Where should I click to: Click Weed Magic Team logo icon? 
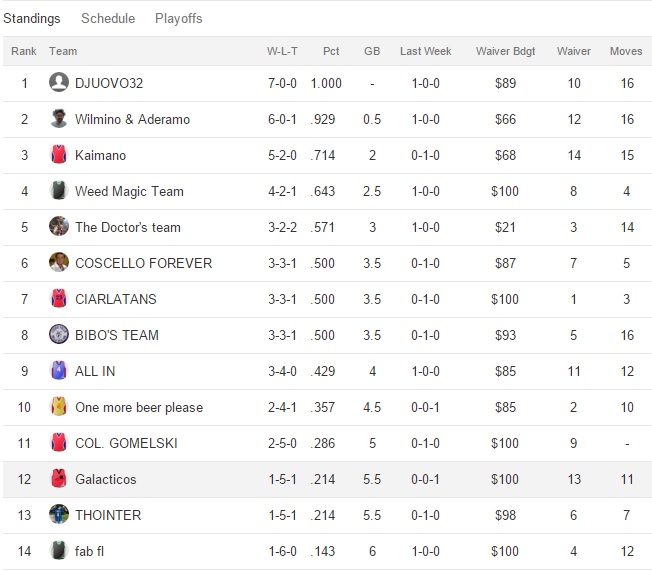(x=59, y=191)
